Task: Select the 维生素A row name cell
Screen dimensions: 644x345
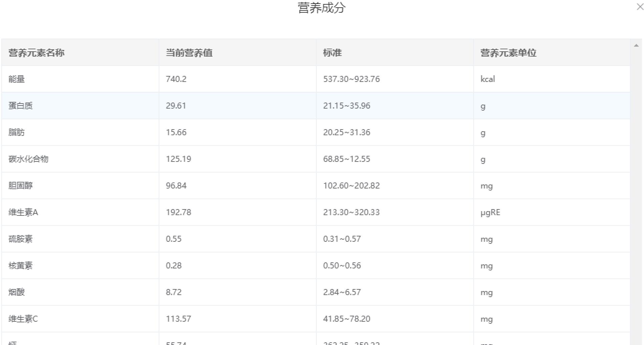Action: pyautogui.click(x=23, y=212)
